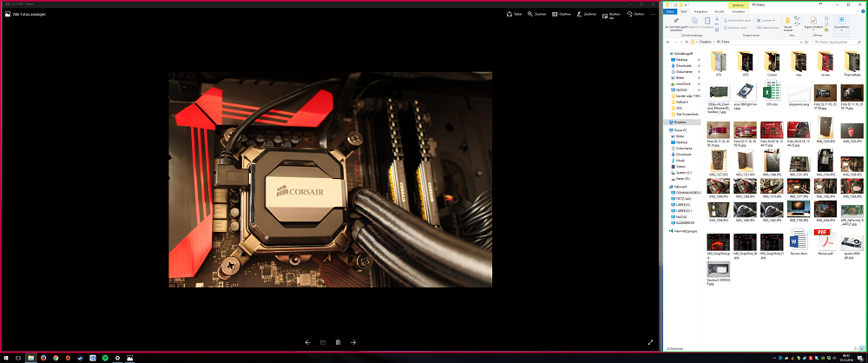868x363 pixels.
Task: Navigate back in Explorer address bar
Action: coord(667,43)
